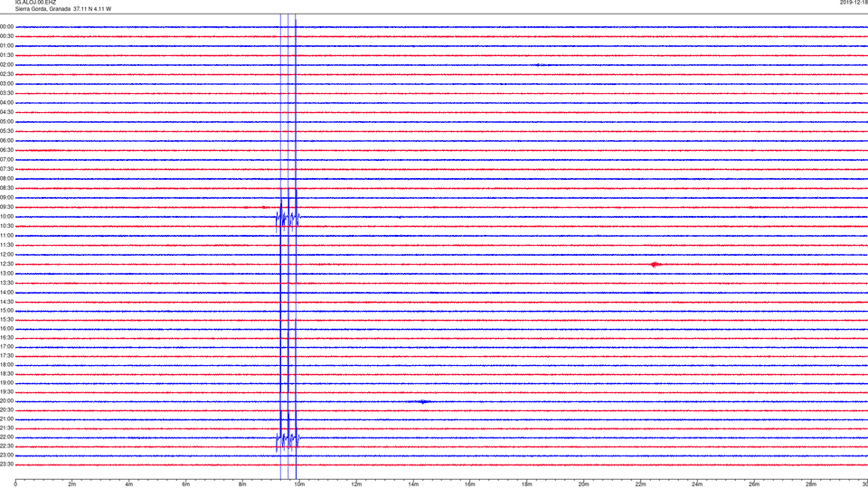Screen dimensions: 868x488
Task: Click the blue seismic burst on the 20:00 trace
Action: (421, 401)
